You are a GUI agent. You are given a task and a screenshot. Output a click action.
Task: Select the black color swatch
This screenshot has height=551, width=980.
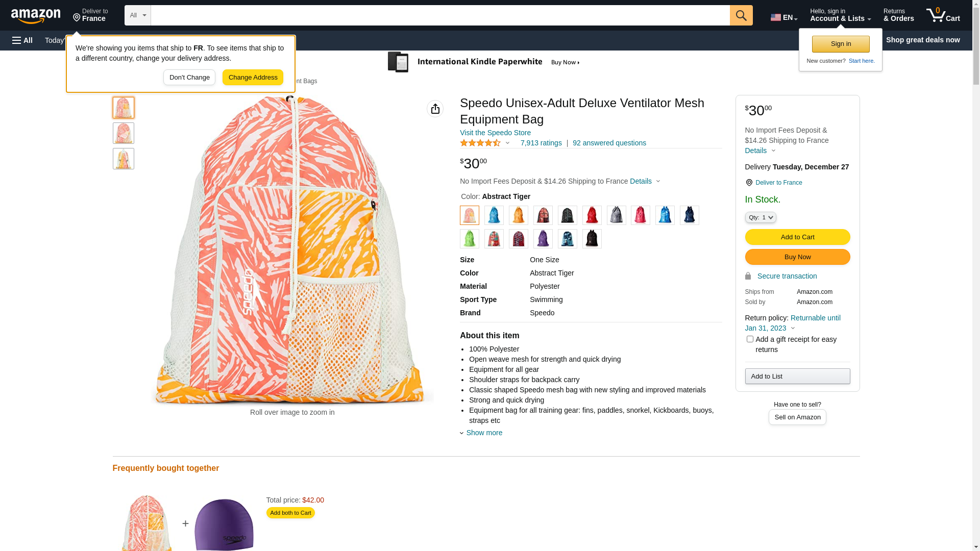[x=592, y=239]
